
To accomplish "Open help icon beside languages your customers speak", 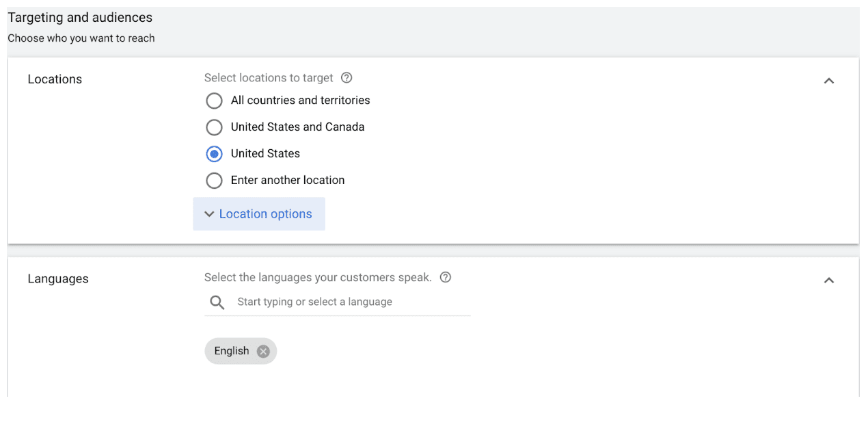I will click(446, 278).
